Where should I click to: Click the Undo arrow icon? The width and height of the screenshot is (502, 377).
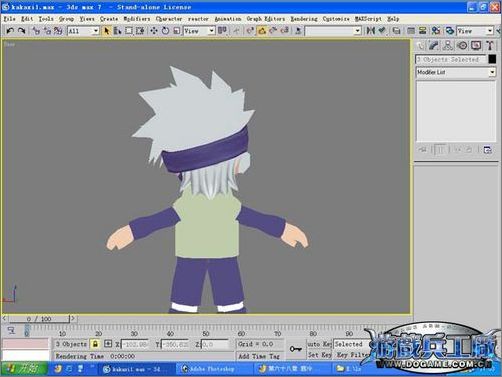pyautogui.click(x=10, y=31)
